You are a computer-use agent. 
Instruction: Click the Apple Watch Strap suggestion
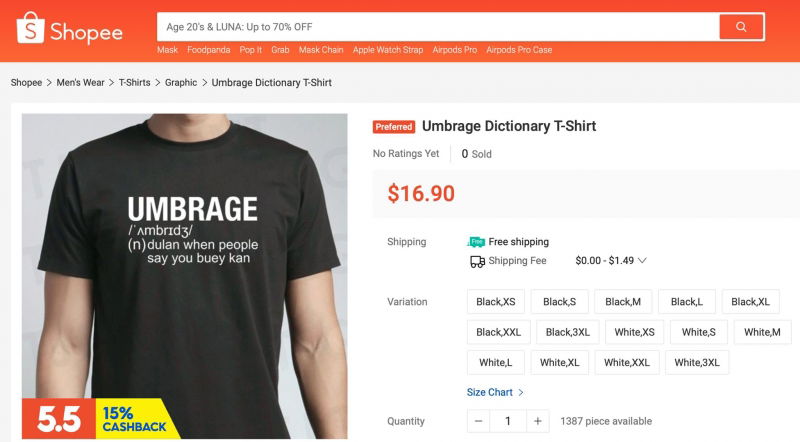388,50
